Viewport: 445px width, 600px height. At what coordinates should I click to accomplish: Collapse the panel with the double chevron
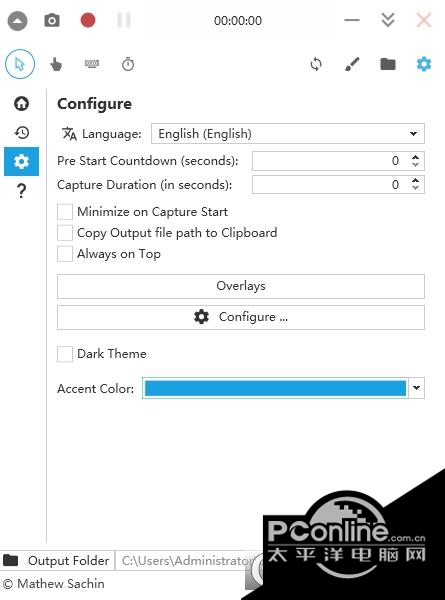click(x=388, y=20)
